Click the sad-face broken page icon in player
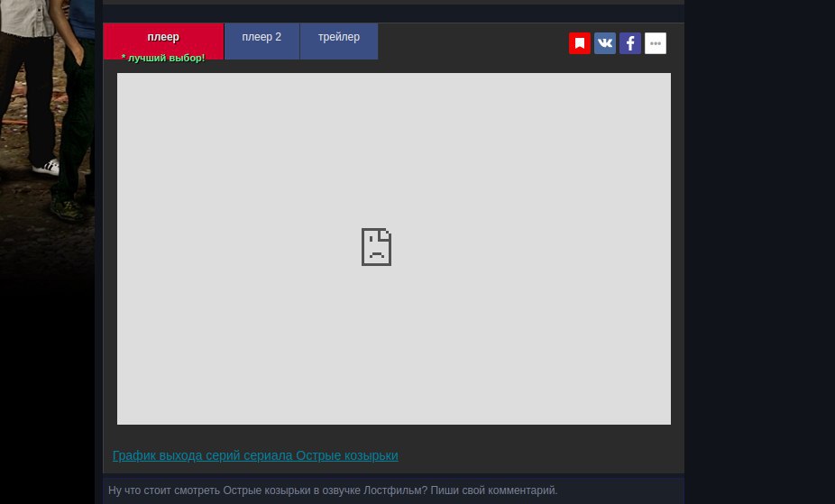 click(377, 247)
